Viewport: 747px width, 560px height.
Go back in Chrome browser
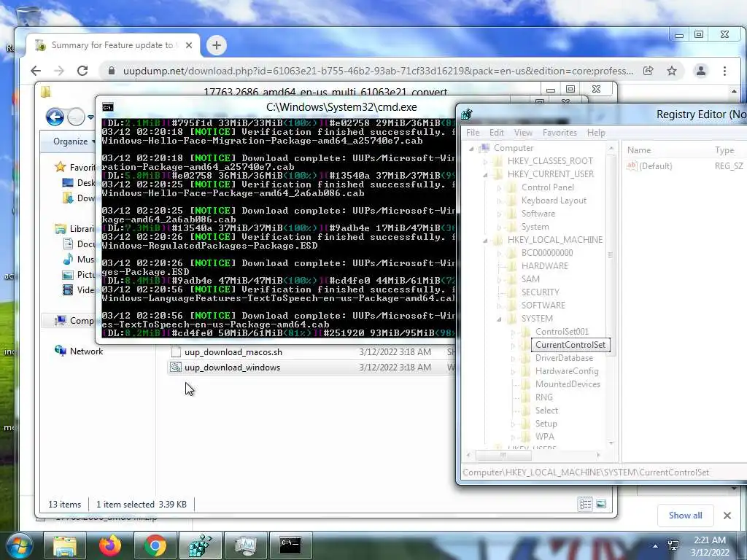(36, 71)
